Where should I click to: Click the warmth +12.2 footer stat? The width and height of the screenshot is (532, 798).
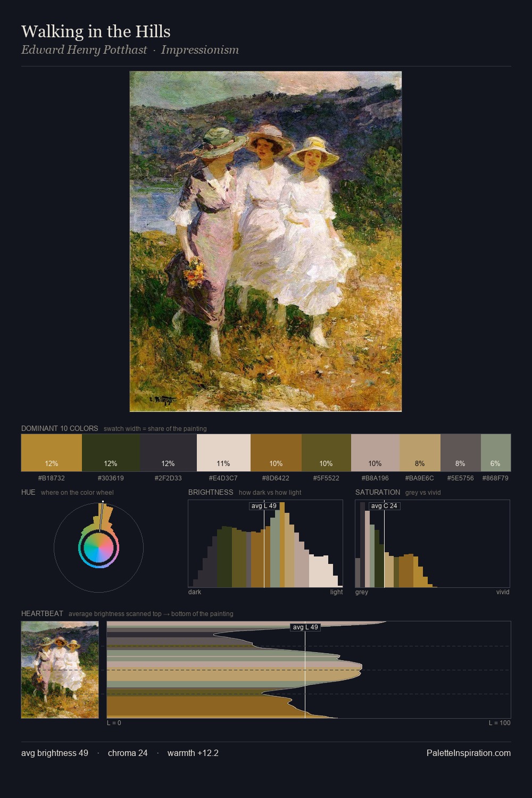pos(193,753)
